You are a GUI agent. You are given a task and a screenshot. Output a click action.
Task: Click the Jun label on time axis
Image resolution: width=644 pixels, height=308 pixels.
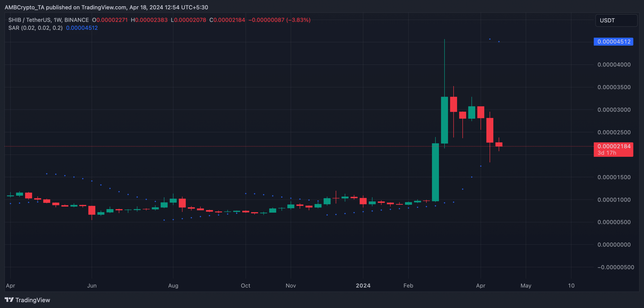click(x=92, y=286)
